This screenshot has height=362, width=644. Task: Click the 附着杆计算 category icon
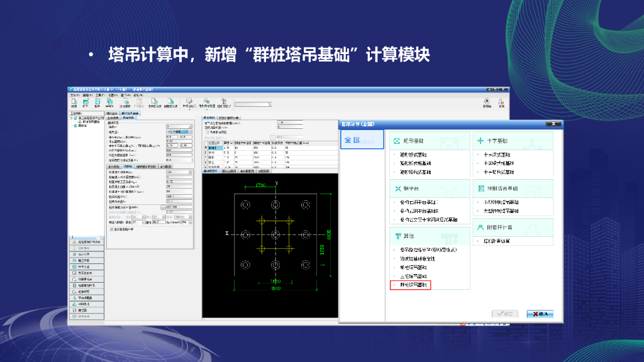pyautogui.click(x=480, y=228)
